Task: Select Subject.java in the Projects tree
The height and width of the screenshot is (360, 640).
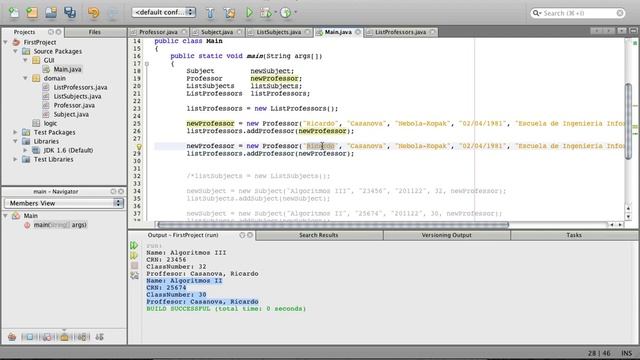Action: pos(71,114)
